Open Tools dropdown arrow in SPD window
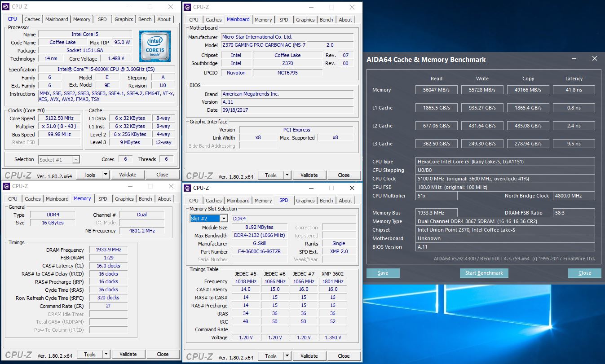This screenshot has height=364, width=605. [x=287, y=356]
